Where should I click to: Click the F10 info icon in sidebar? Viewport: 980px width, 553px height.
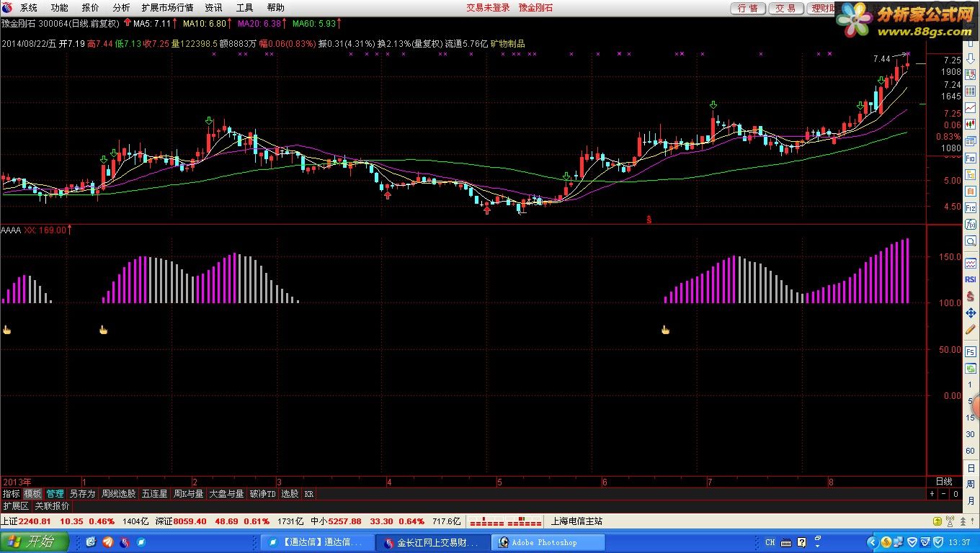[x=971, y=157]
